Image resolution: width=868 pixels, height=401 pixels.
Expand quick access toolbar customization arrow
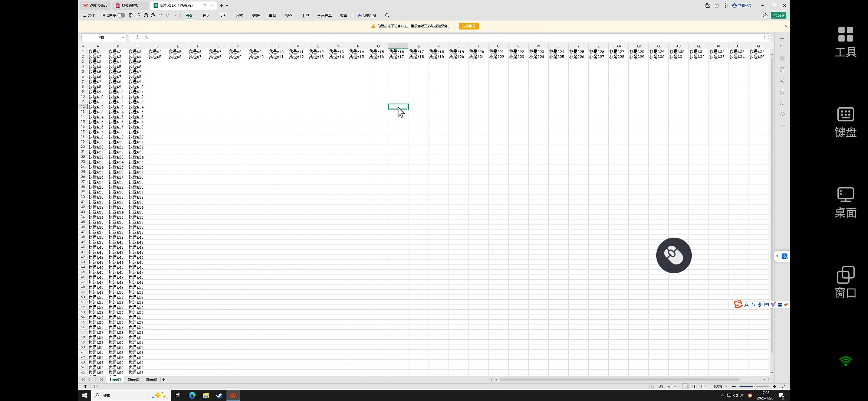click(x=175, y=16)
